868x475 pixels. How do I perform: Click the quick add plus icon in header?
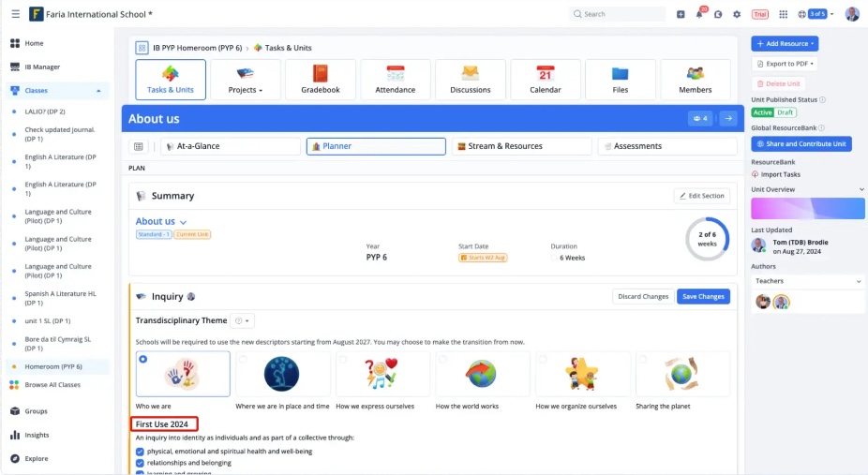tap(681, 14)
